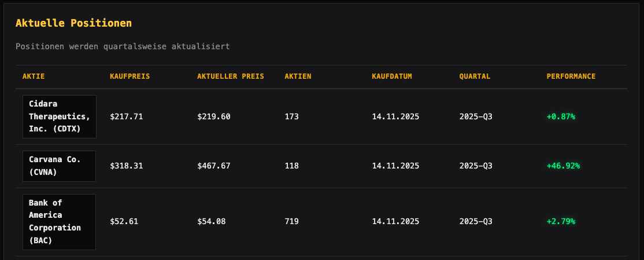The width and height of the screenshot is (644, 260).
Task: Click the +0.87% performance value
Action: coord(561,116)
